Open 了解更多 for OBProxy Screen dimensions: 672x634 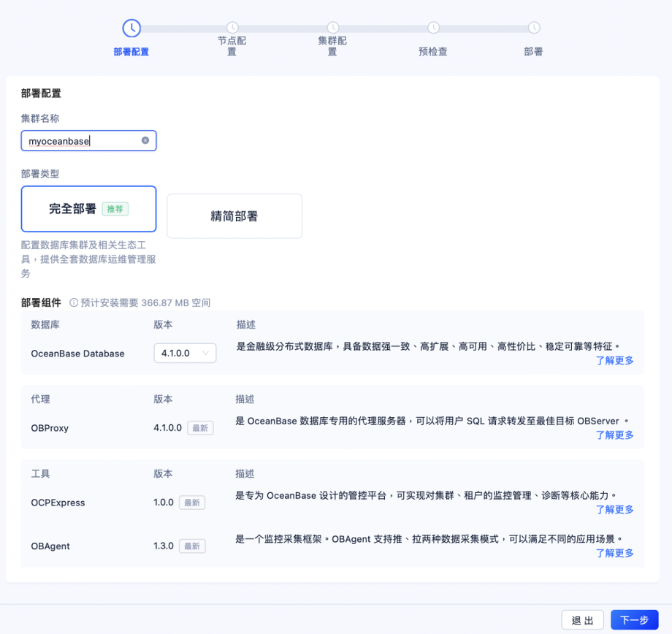(614, 435)
